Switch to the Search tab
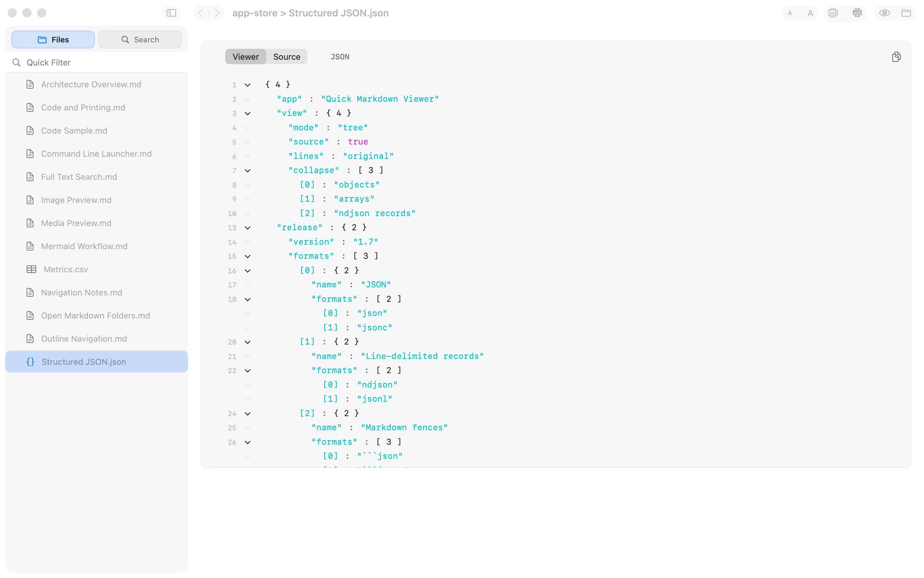 (140, 39)
